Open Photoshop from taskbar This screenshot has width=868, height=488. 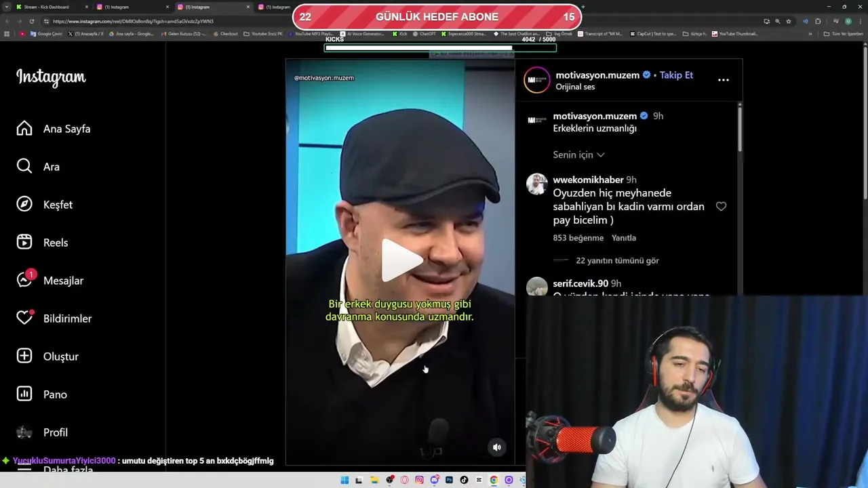point(449,480)
